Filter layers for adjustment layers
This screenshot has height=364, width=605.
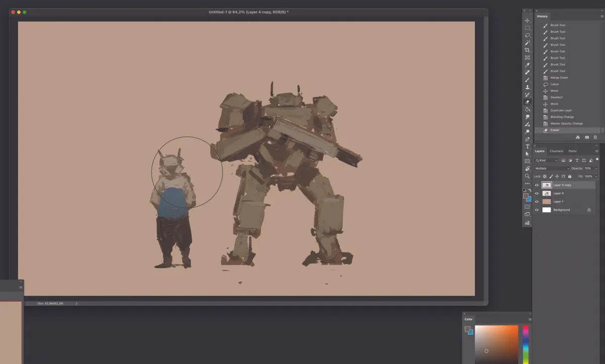click(570, 160)
